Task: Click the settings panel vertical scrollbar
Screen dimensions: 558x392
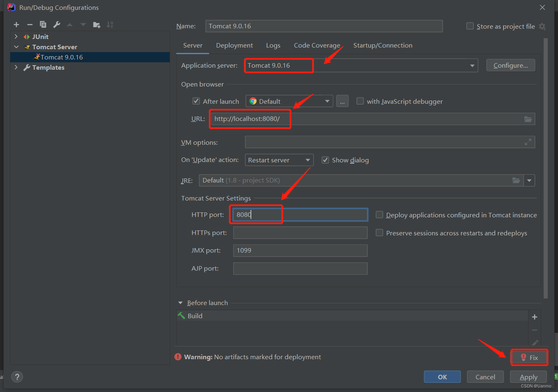Action: [x=545, y=168]
